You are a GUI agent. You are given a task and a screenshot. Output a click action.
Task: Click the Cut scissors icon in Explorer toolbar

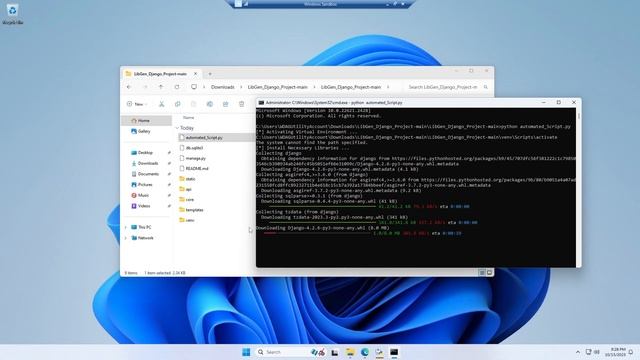tap(162, 104)
